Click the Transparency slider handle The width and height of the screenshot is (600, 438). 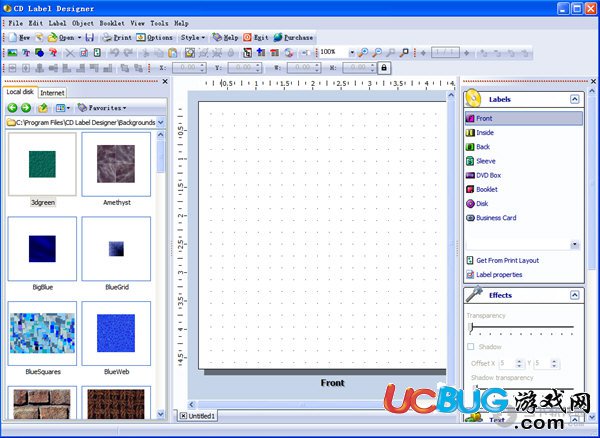(x=471, y=327)
